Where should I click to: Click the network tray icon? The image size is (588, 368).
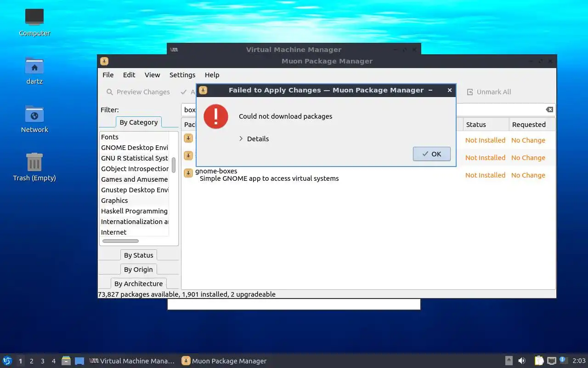click(551, 361)
